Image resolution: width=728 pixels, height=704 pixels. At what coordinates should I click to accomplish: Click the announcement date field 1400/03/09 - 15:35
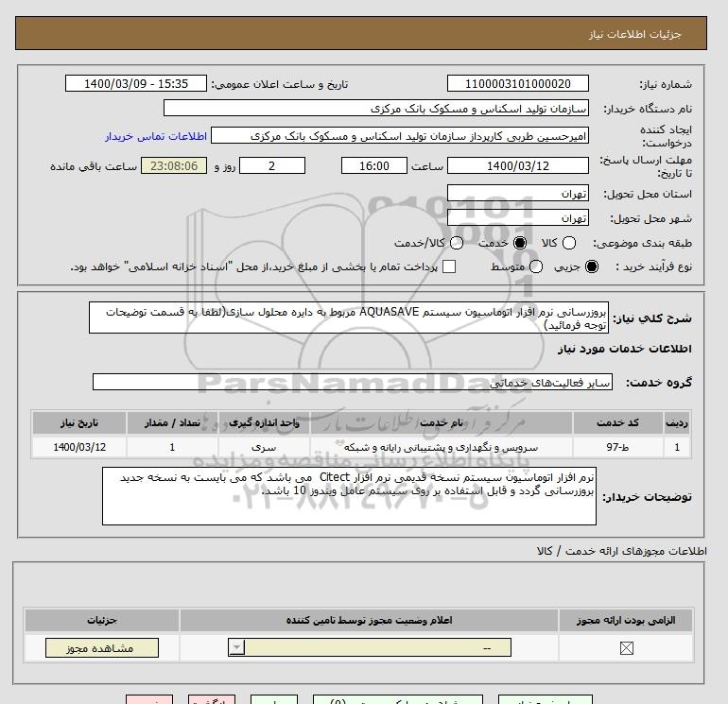tap(136, 83)
